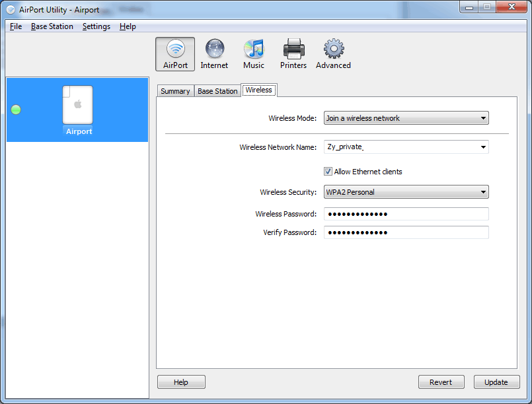532x404 pixels.
Task: Switch to the Base Station tab
Action: coord(217,91)
